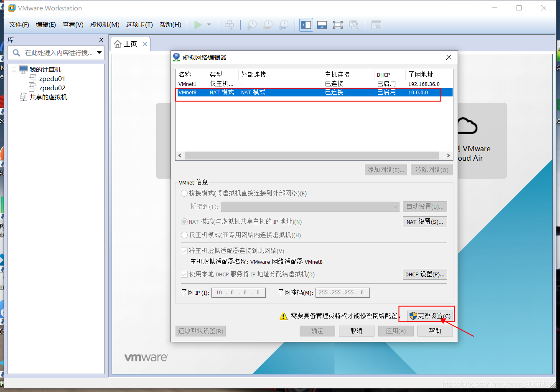Open the 虚拟机(M) menu

coord(105,25)
